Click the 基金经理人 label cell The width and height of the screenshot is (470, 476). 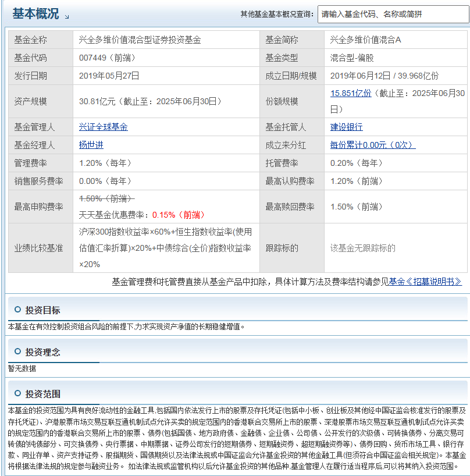pyautogui.click(x=41, y=145)
